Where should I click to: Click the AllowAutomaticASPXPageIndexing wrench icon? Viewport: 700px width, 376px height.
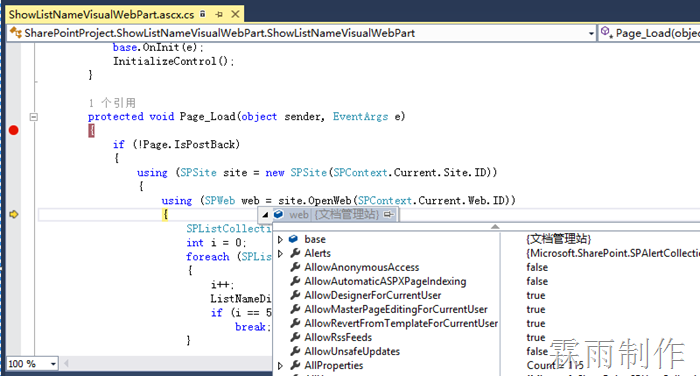click(295, 281)
